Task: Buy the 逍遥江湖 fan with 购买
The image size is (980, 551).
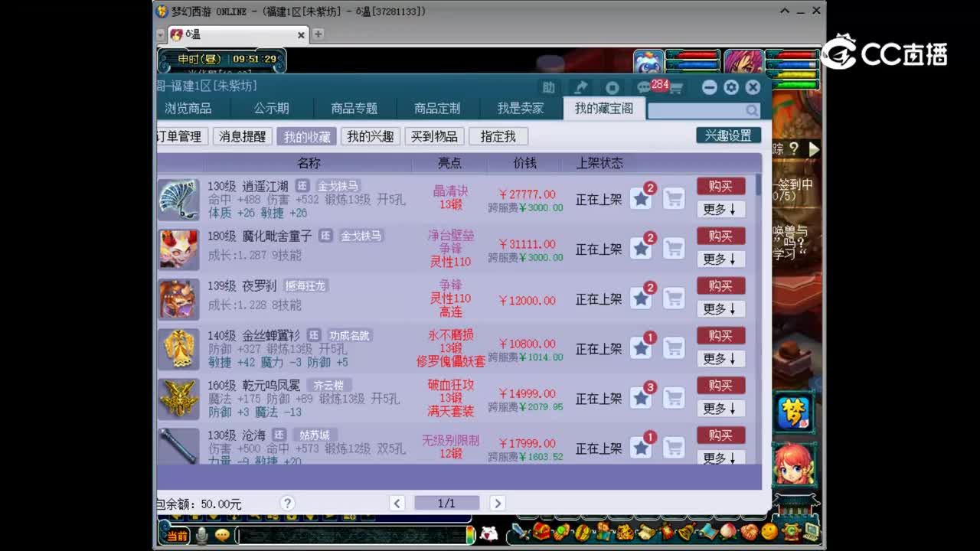Action: (x=720, y=186)
